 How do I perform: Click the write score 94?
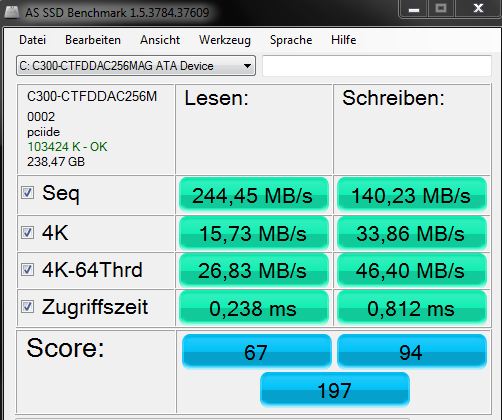(412, 351)
